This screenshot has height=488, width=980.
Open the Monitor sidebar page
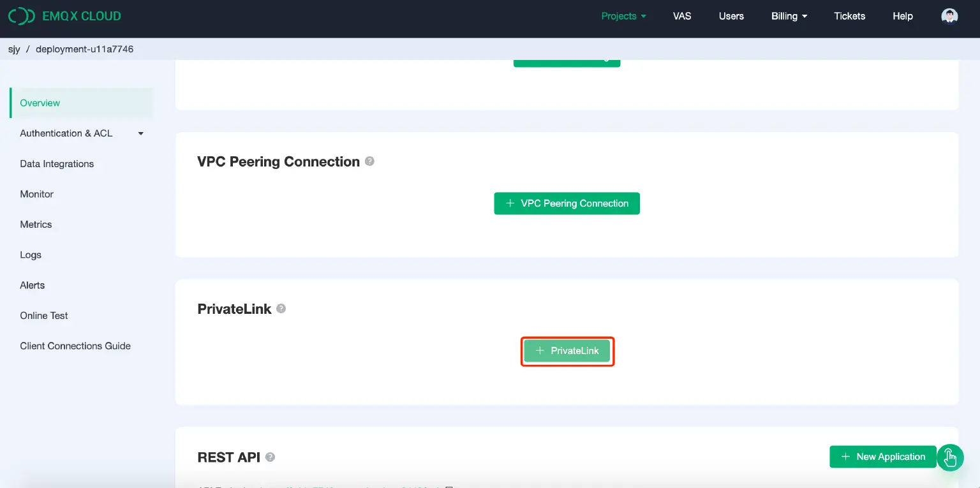click(x=36, y=194)
